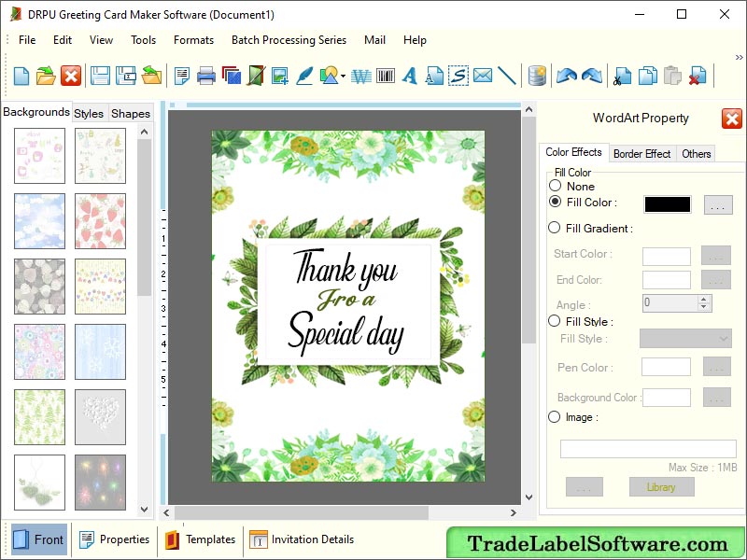This screenshot has width=747, height=560.
Task: Switch to the Border Effect tab
Action: tap(641, 153)
